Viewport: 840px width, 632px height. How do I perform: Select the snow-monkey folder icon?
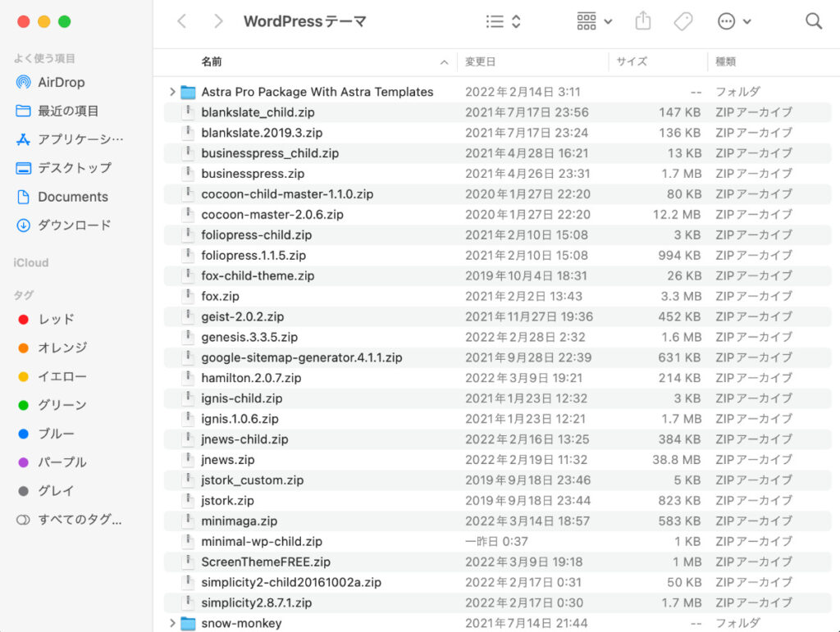pos(188,624)
